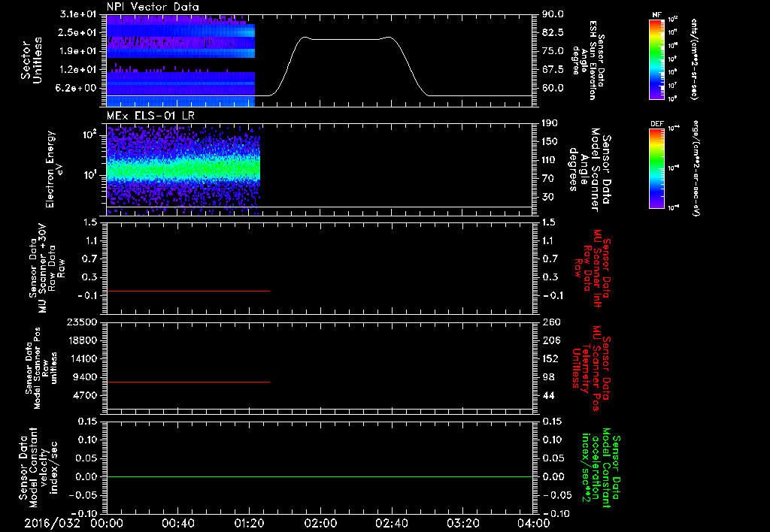Select the 'Model Scanner Pos Raw' axis label

[x=41, y=367]
